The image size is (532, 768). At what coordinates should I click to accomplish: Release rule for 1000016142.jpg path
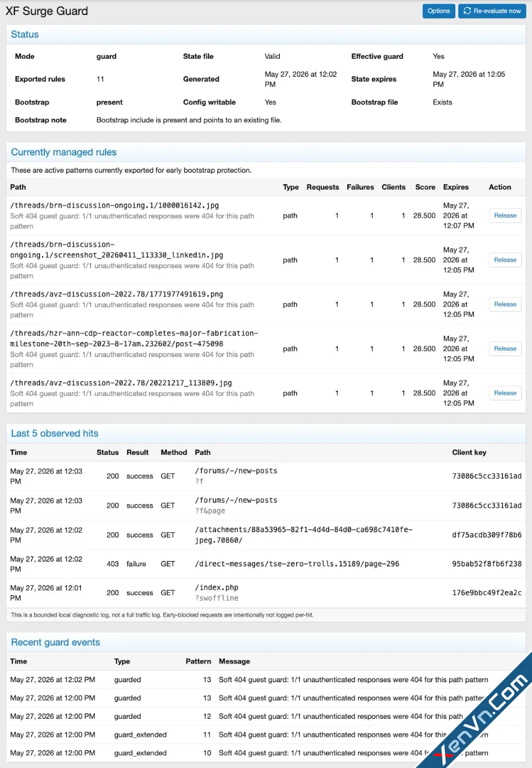coord(505,215)
